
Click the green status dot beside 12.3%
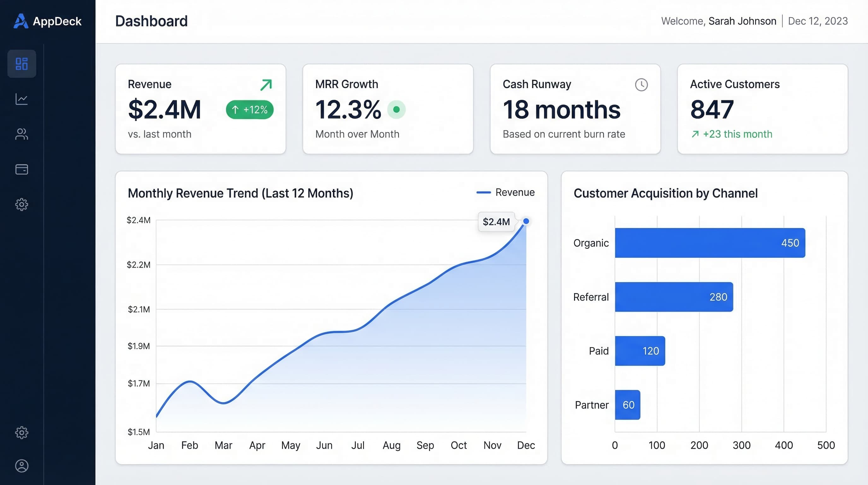point(396,109)
